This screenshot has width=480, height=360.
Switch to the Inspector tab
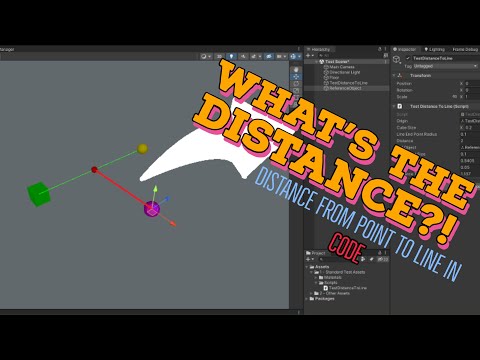click(404, 49)
